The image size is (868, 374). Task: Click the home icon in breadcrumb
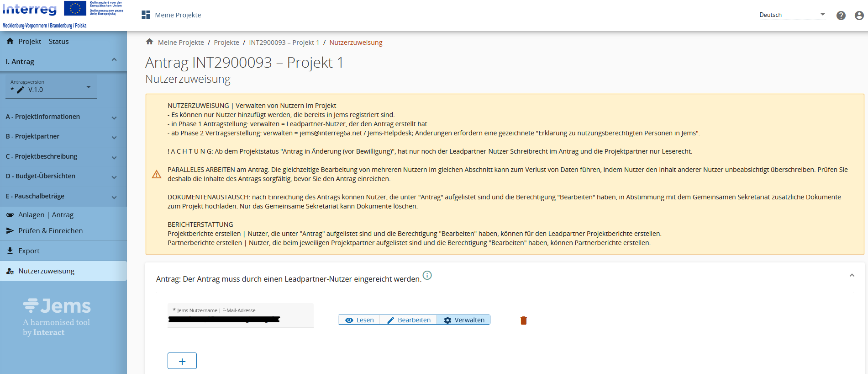(x=149, y=42)
